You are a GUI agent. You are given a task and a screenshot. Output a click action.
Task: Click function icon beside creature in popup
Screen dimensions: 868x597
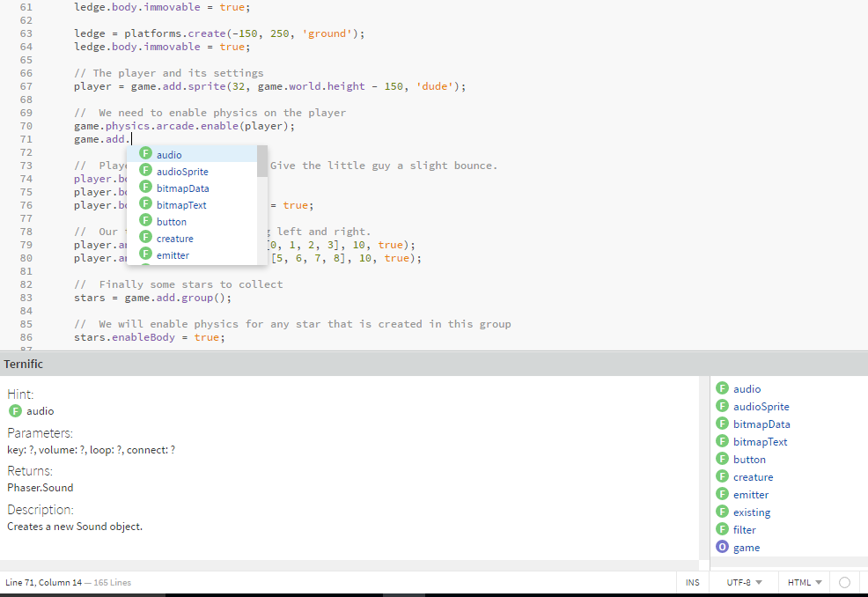(145, 237)
